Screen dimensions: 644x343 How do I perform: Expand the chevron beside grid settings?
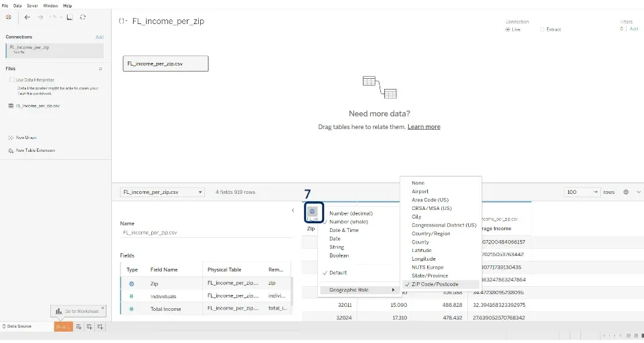(x=639, y=192)
